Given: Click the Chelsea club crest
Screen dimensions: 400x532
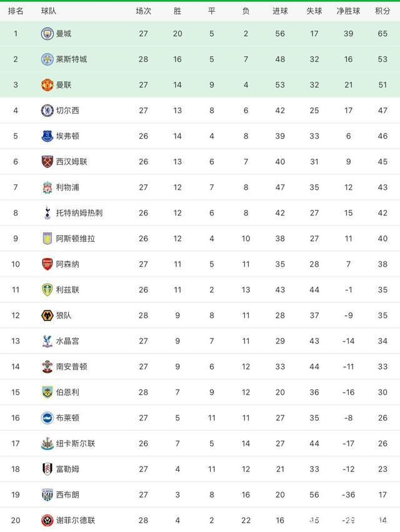Looking at the screenshot, I should [x=47, y=111].
